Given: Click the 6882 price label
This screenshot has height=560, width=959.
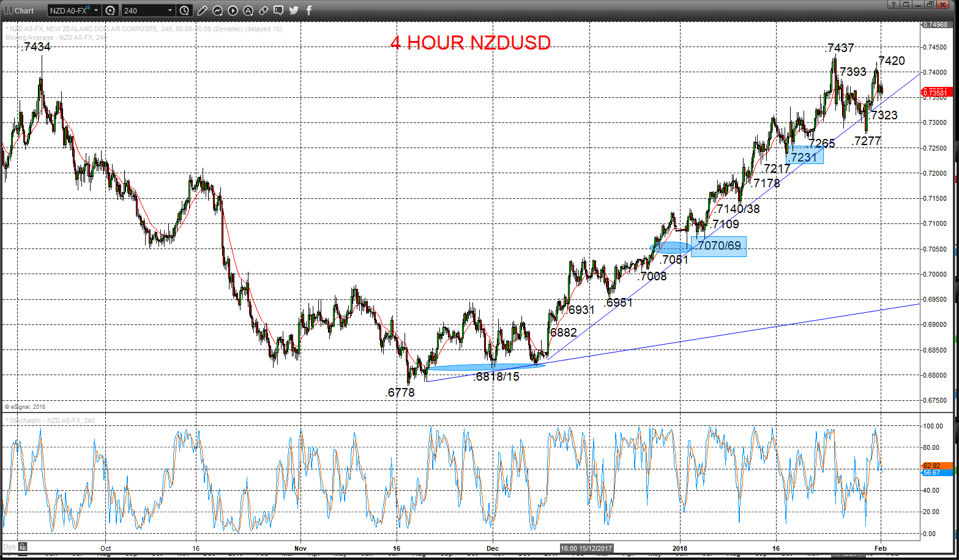Looking at the screenshot, I should (563, 332).
